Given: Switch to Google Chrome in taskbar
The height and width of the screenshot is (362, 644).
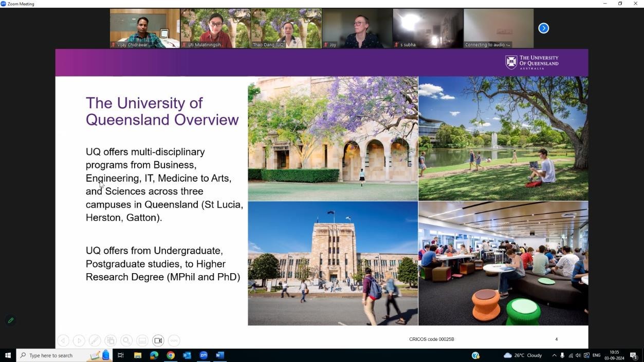Looking at the screenshot, I should click(x=171, y=355).
